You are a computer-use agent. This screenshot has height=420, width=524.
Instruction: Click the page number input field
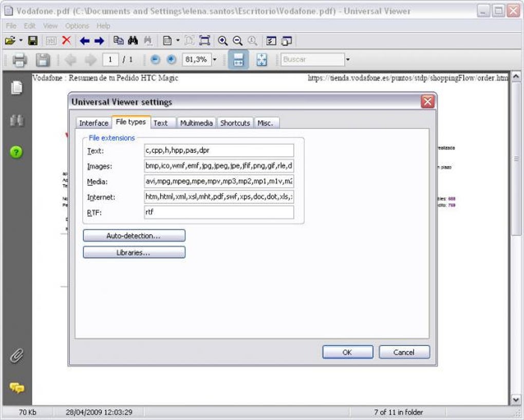pos(110,60)
